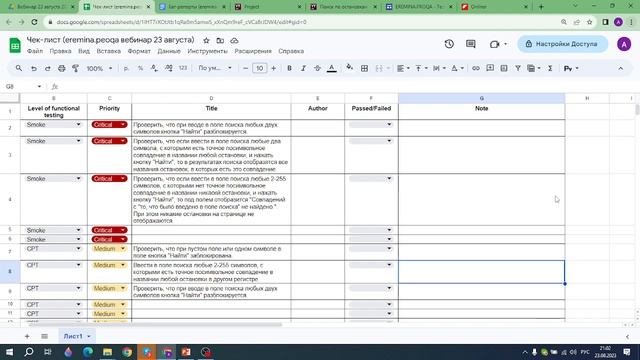Open the Файл menu
Viewport: 640px width, 360px height.
(x=35, y=51)
